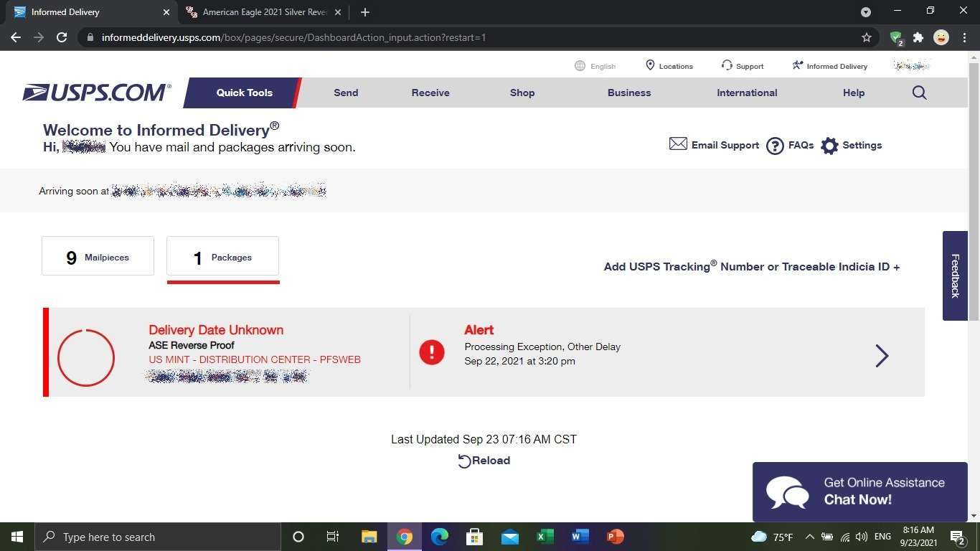Close the Informed Delivery tab
This screenshot has height=551, width=980.
(166, 12)
